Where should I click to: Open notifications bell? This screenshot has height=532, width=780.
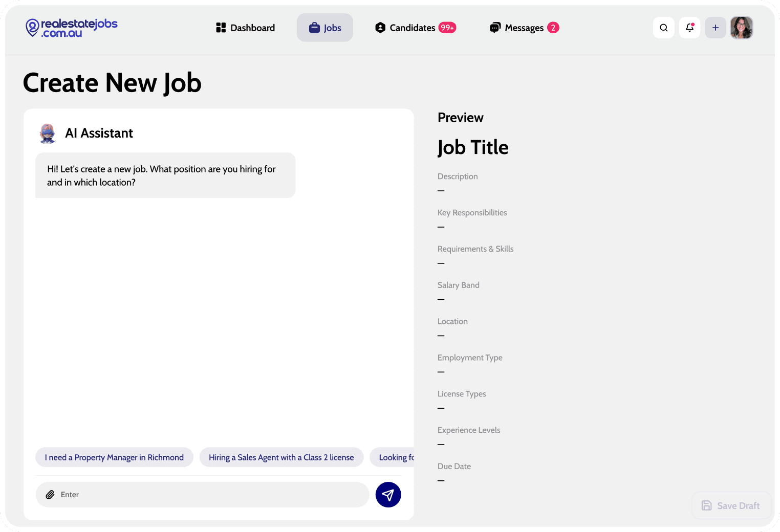[690, 28]
